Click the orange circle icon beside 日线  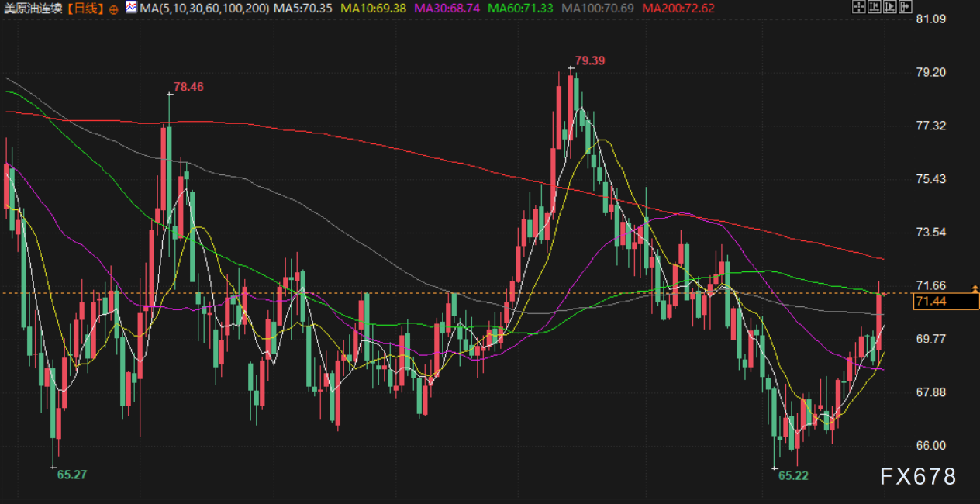(x=114, y=9)
